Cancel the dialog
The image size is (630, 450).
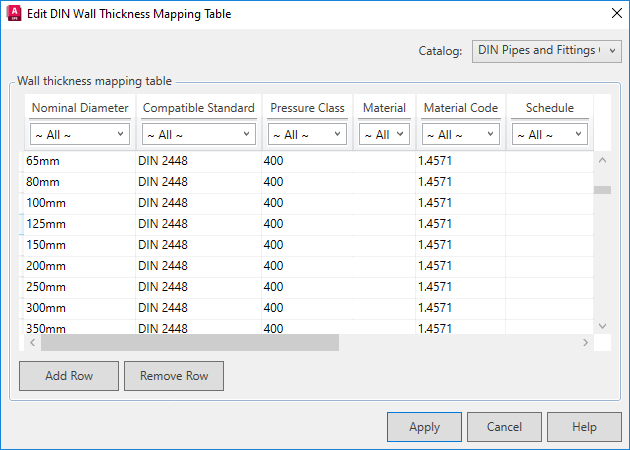pos(504,427)
